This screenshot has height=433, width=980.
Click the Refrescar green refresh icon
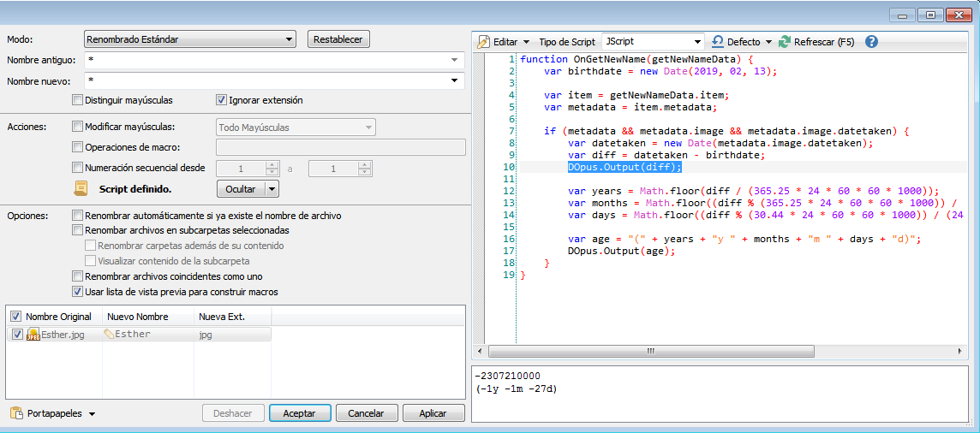(x=785, y=42)
